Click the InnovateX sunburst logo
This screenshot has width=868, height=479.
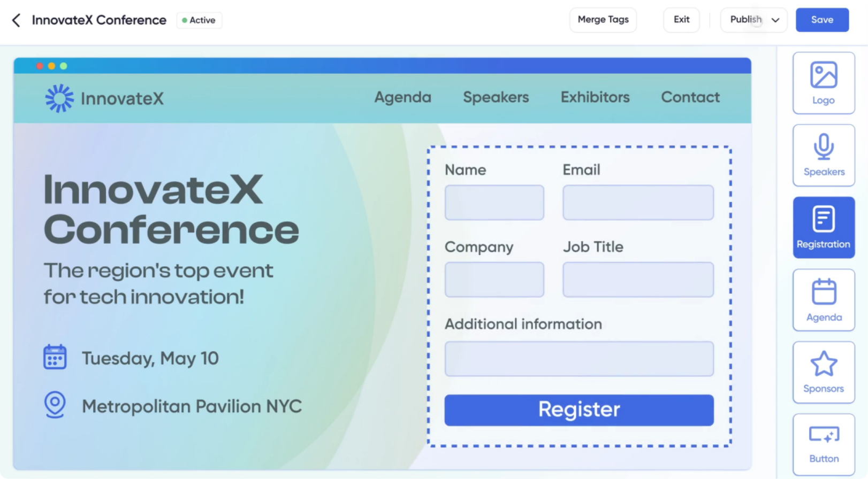tap(59, 98)
